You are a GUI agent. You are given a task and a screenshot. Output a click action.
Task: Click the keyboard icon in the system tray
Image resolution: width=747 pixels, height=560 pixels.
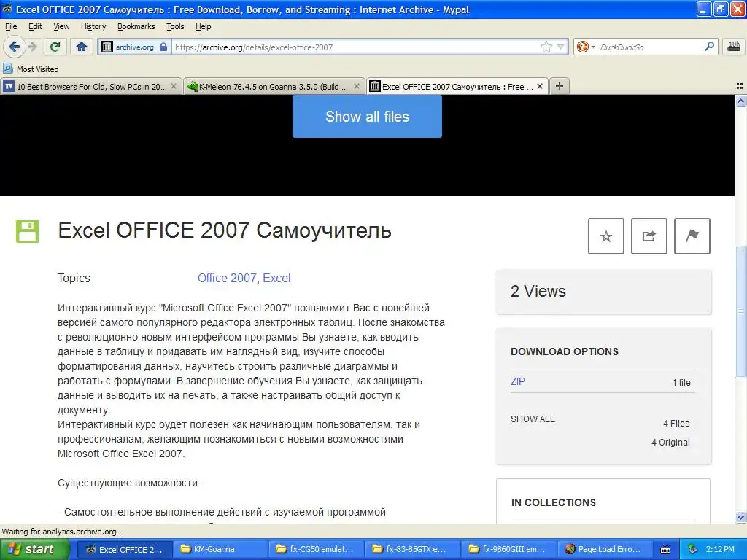click(665, 550)
